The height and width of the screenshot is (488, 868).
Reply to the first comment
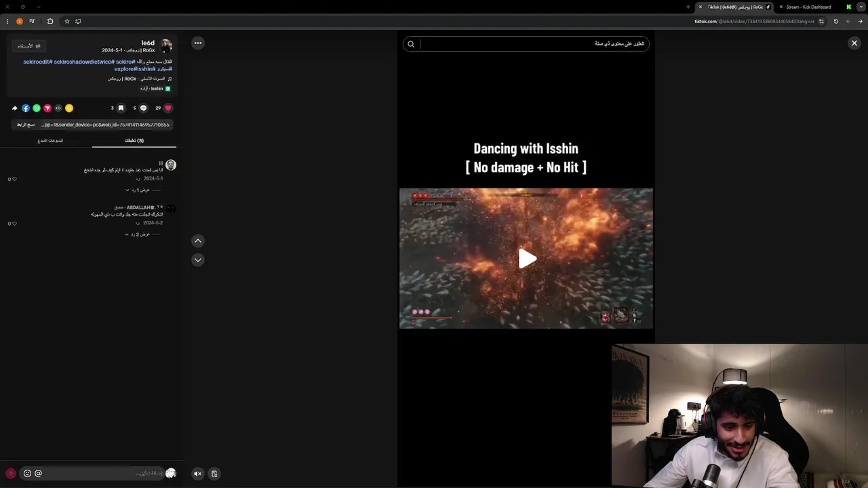[x=138, y=178]
